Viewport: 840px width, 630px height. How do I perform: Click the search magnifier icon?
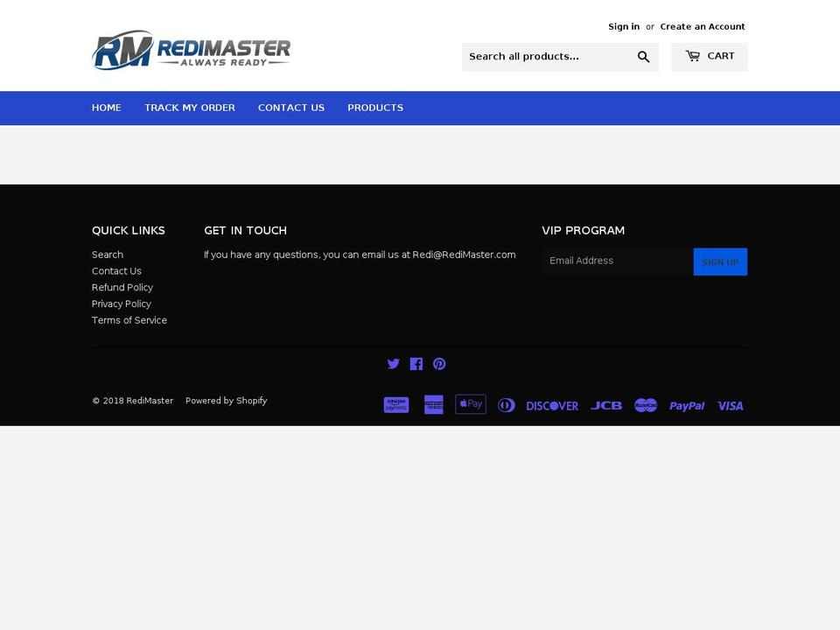(x=643, y=57)
